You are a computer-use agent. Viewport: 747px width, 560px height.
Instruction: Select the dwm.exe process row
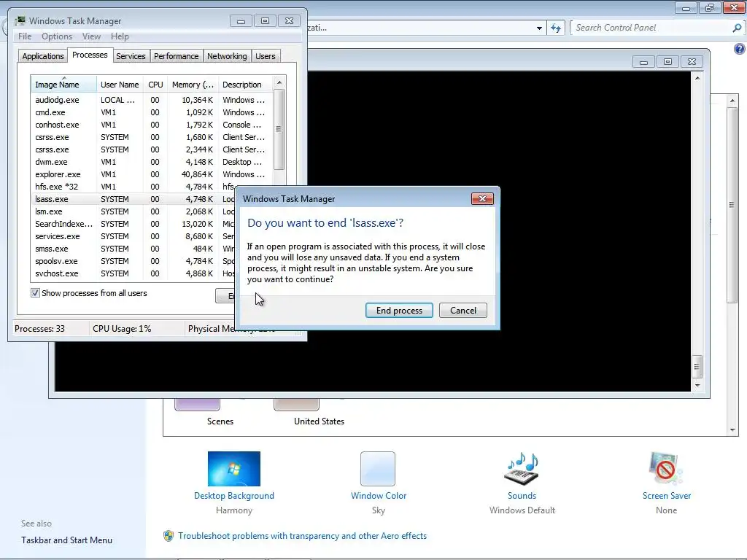[152, 162]
